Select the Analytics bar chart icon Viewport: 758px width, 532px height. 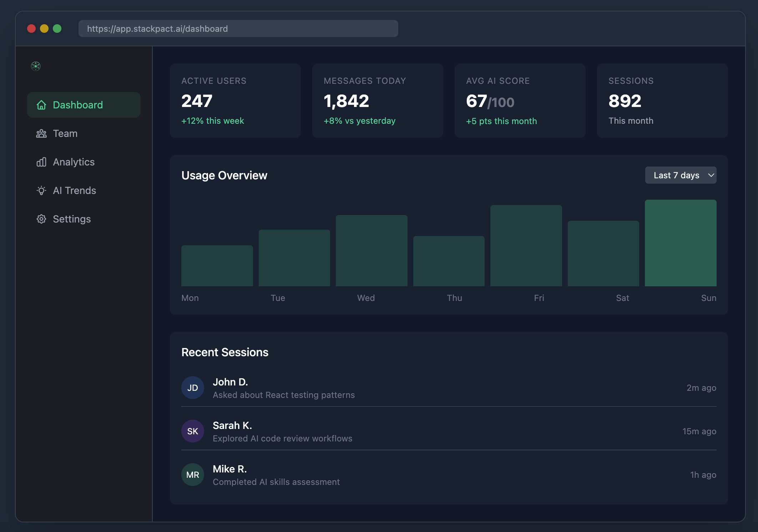click(41, 162)
